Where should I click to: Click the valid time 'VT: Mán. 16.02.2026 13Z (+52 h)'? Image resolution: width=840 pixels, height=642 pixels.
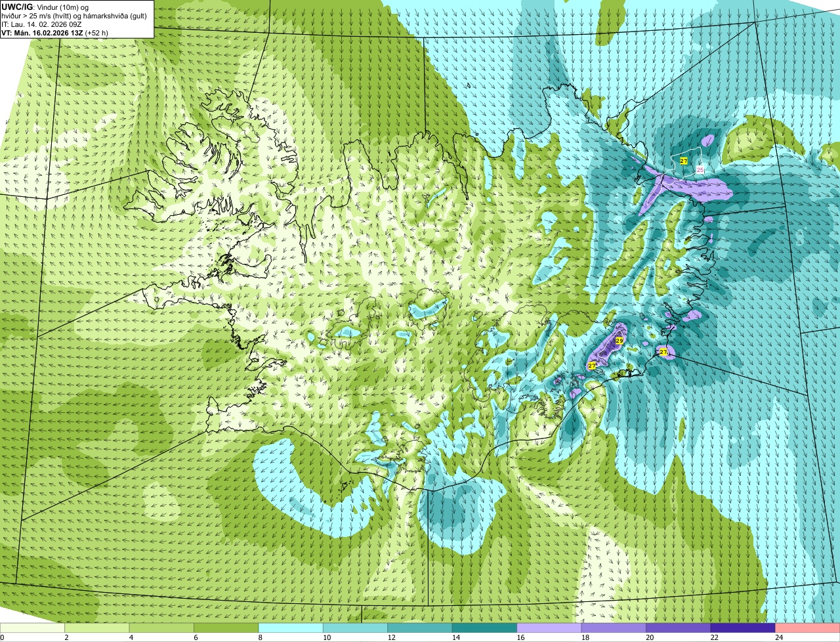pos(54,33)
